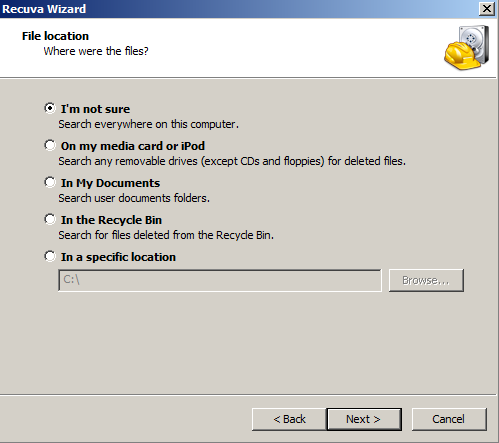Viewport: 499px width, 443px height.
Task: Click the Recuva Wizard title bar text
Action: coord(44,9)
